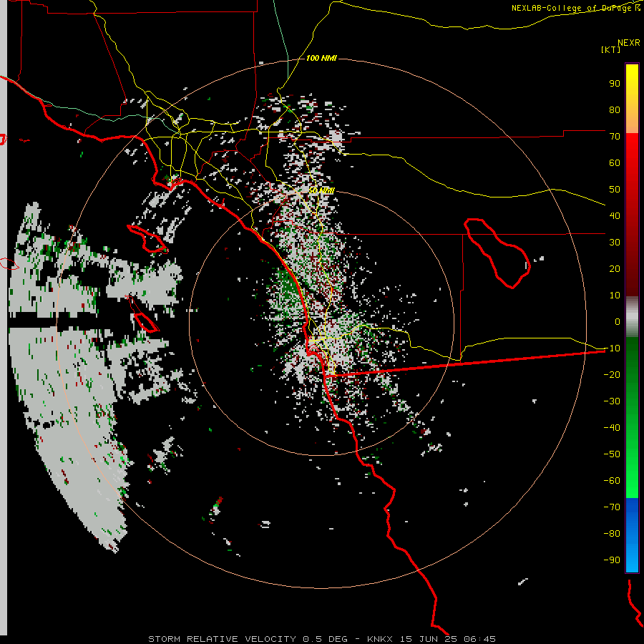The image size is (644, 644).
Task: Click the -90 value on velocity scale
Action: [612, 560]
